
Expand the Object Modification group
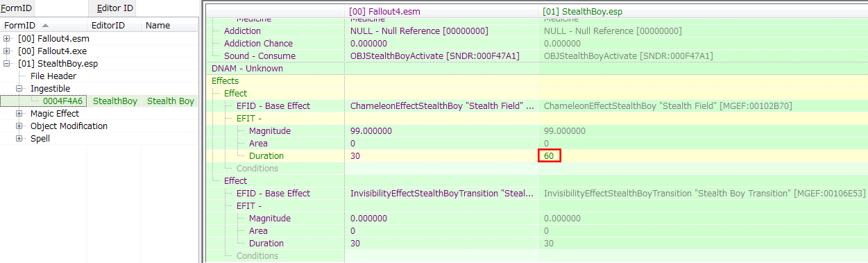19,126
